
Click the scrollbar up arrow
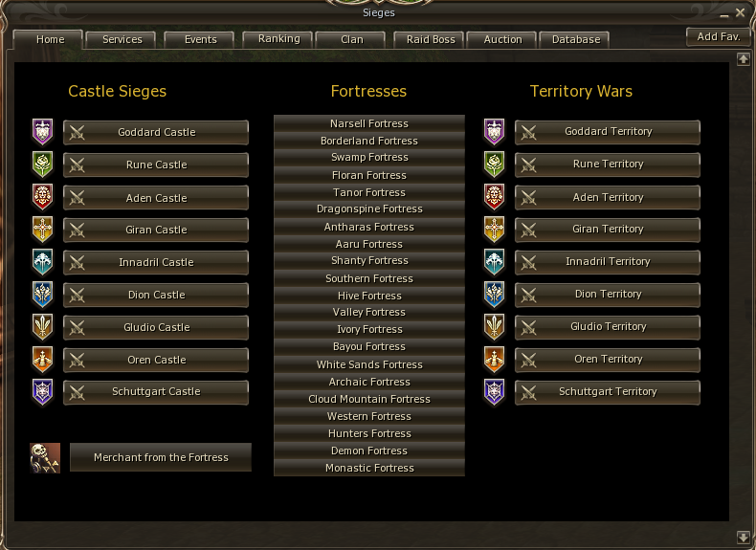tap(743, 59)
